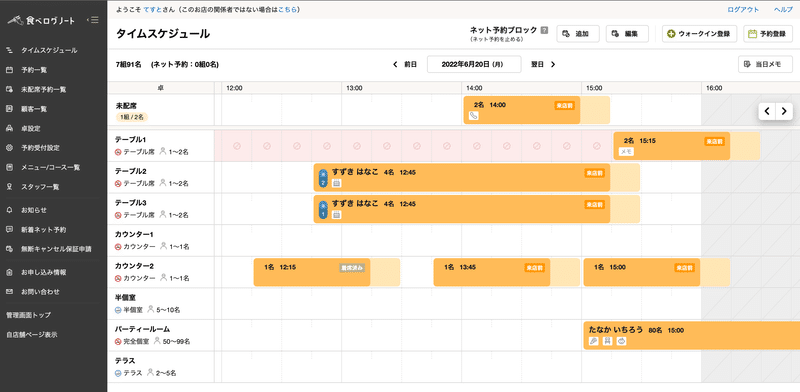
Task: Click the 予約登録 button
Action: [768, 34]
